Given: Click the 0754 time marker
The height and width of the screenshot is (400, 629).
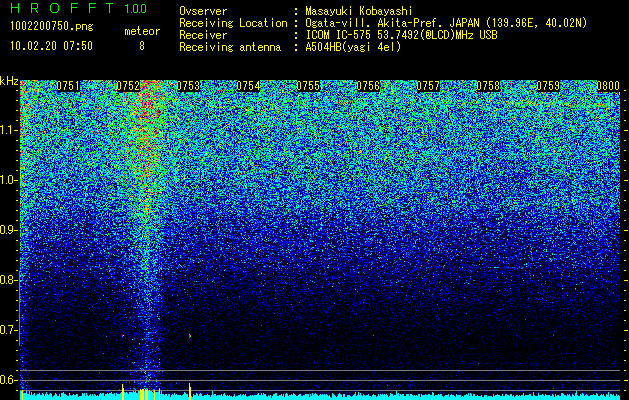Looking at the screenshot, I should (x=248, y=86).
